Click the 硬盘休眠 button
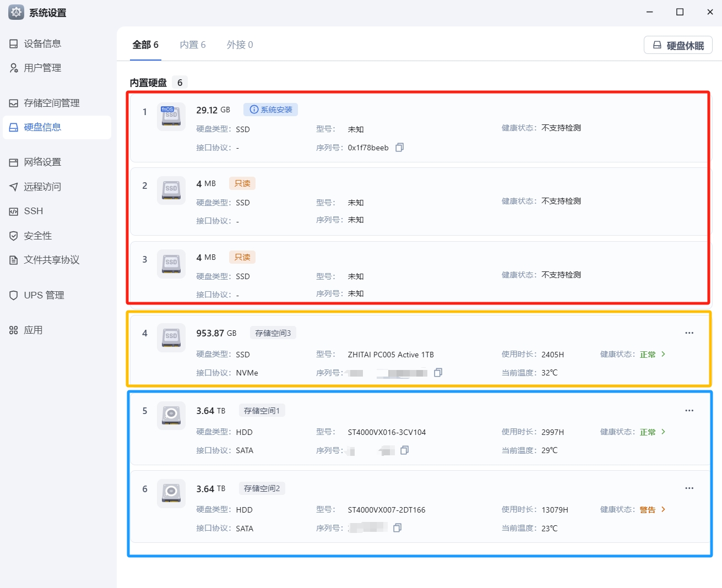The width and height of the screenshot is (722, 588). pyautogui.click(x=678, y=45)
